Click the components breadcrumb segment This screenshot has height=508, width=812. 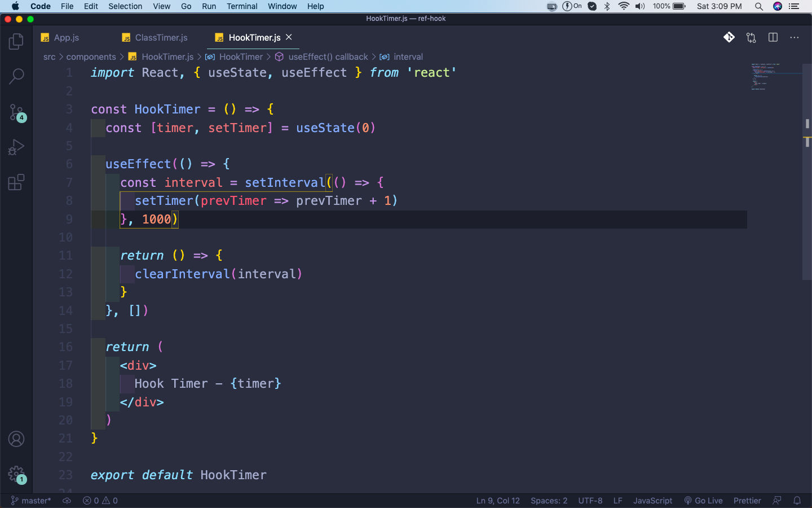(x=91, y=57)
